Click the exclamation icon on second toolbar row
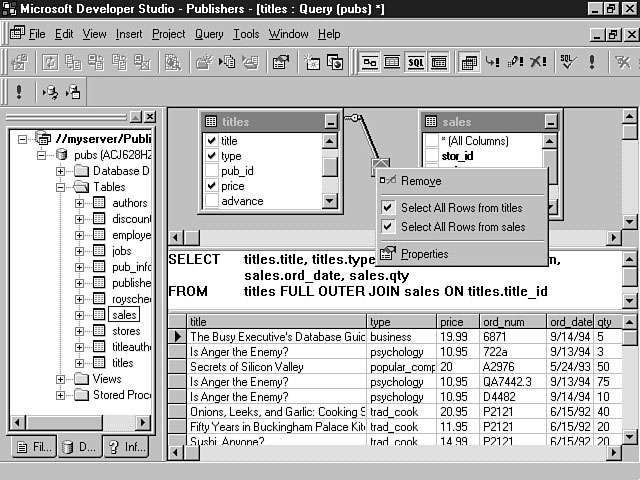Screen dimensions: 640x480 point(19,92)
